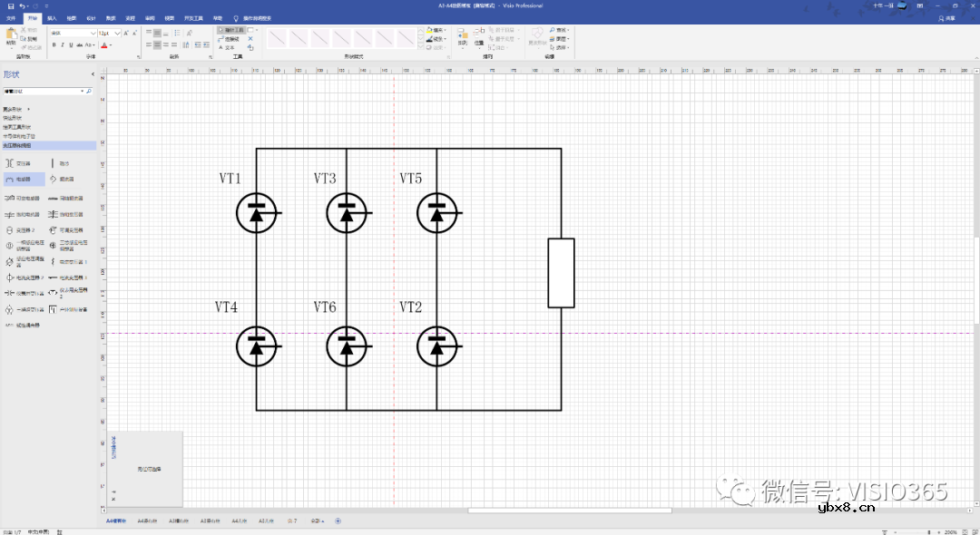Toggle Italic formatting
The image size is (980, 535).
coord(62,44)
